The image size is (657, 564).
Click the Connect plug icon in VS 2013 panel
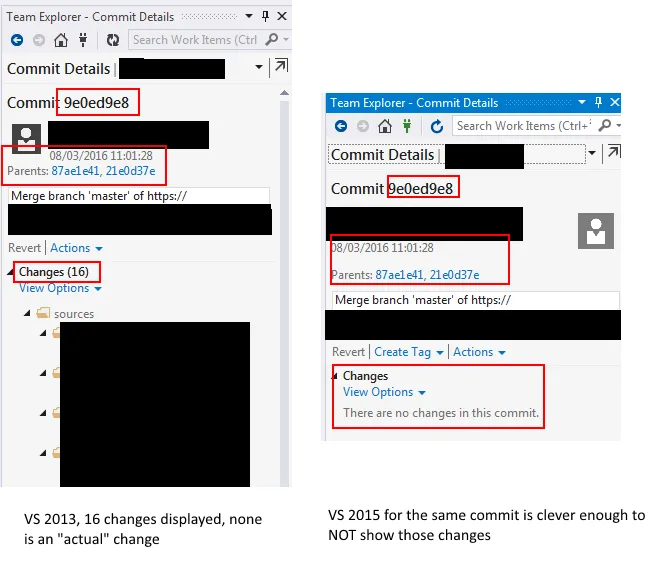(x=83, y=40)
